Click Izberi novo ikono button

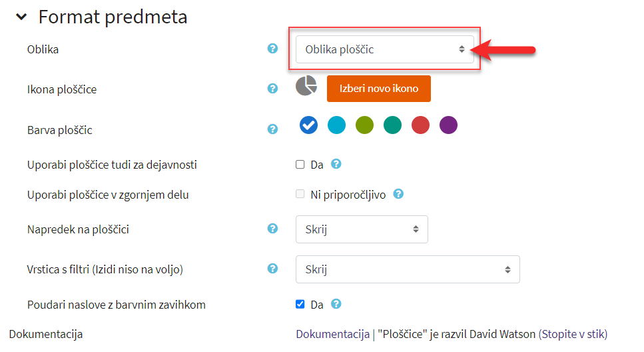tap(379, 89)
